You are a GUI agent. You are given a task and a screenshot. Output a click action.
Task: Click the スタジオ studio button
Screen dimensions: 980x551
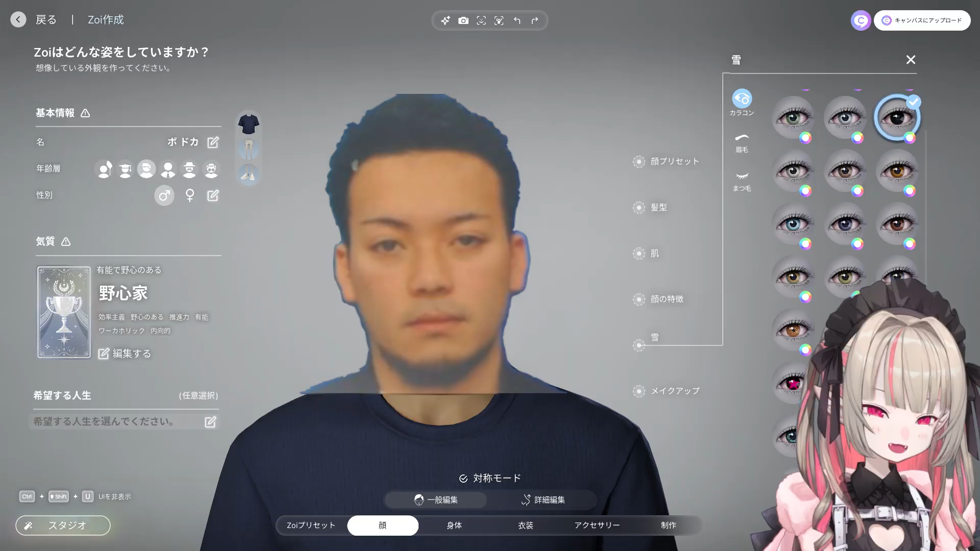point(63,525)
